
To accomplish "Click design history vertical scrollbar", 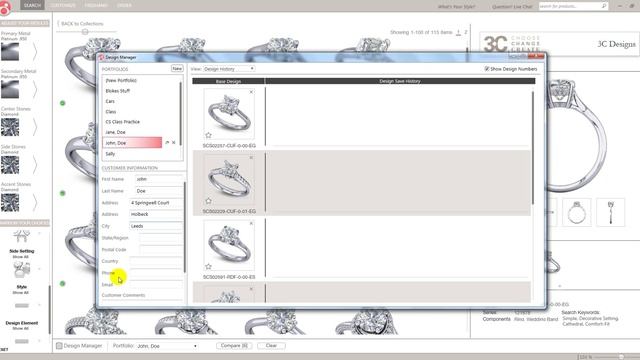I will click(533, 148).
